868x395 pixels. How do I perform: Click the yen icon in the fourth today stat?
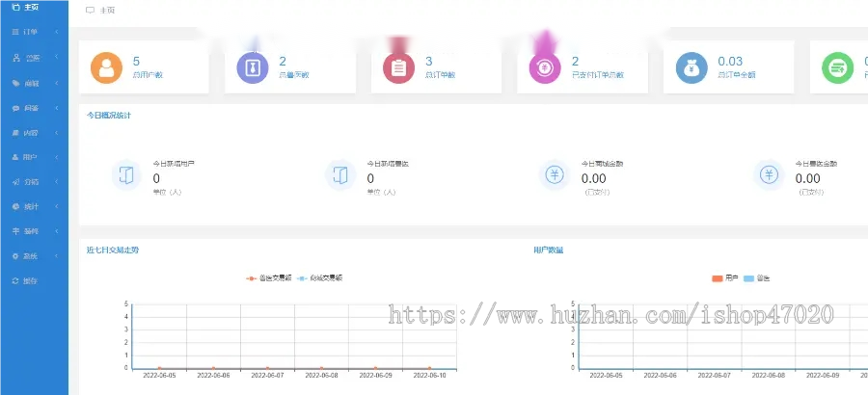769,175
